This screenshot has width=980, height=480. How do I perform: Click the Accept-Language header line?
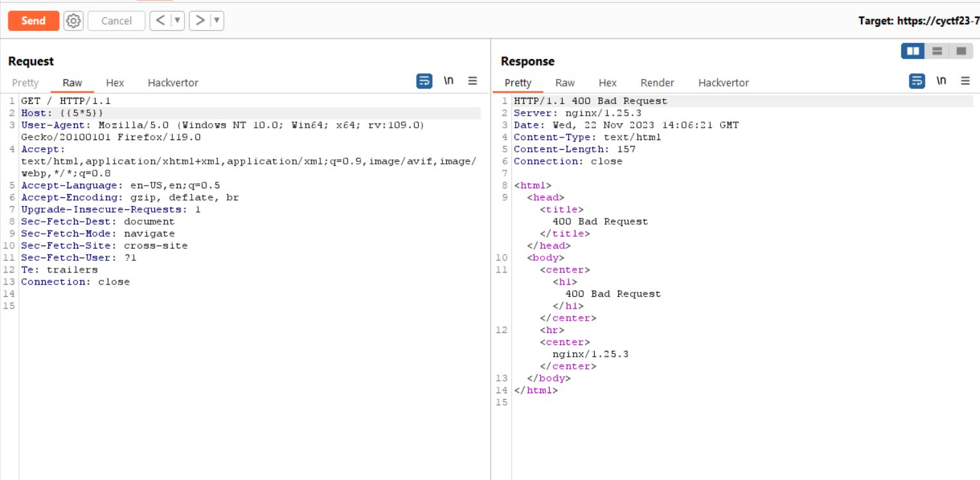(x=120, y=186)
